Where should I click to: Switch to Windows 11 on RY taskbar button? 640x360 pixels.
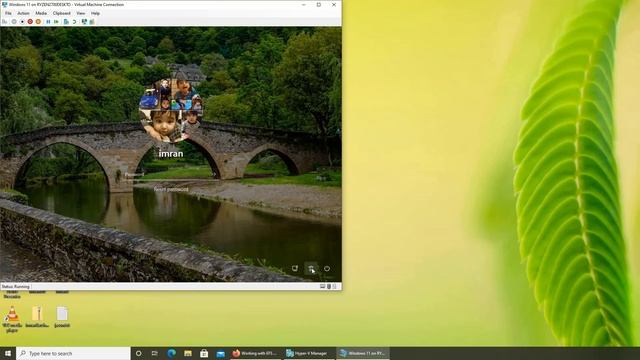click(x=362, y=353)
